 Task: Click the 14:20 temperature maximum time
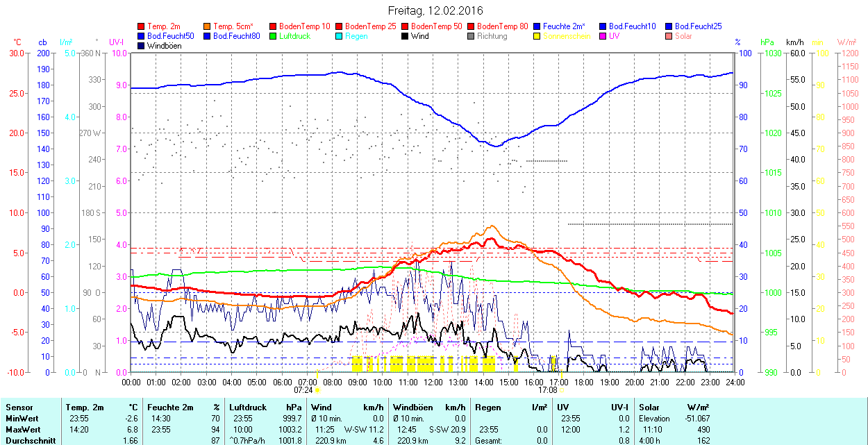tap(79, 430)
